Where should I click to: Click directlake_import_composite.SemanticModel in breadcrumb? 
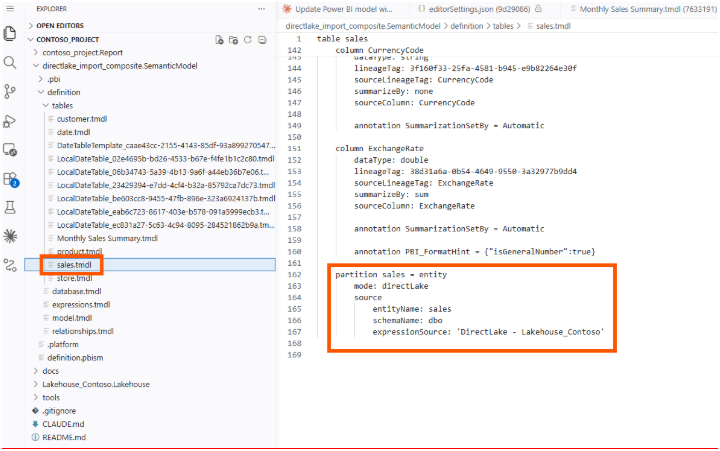pos(363,26)
